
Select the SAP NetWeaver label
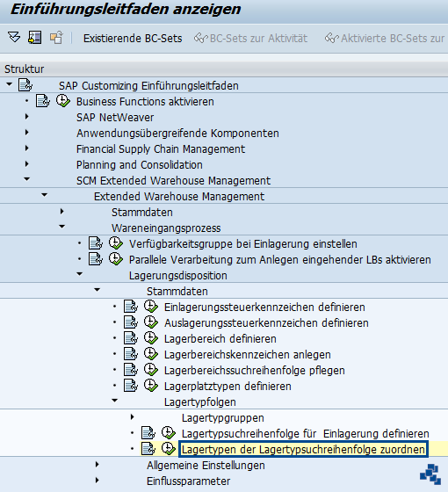click(x=115, y=118)
